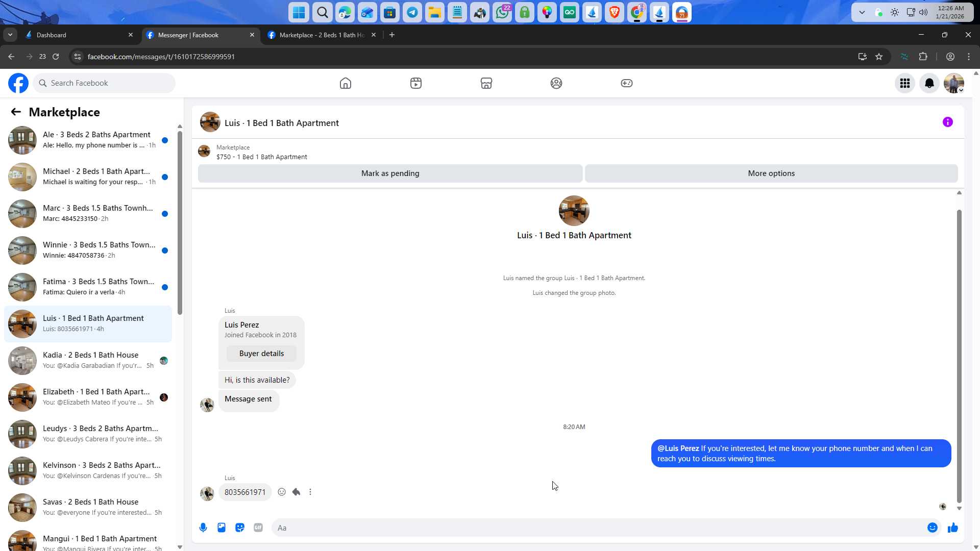Open the Facebook menu grid icon
980x551 pixels.
coord(905,83)
